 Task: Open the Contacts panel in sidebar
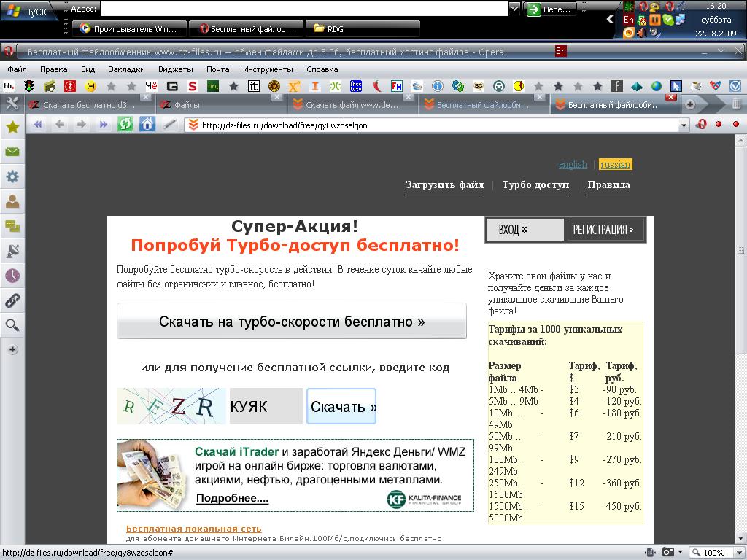pyautogui.click(x=12, y=201)
